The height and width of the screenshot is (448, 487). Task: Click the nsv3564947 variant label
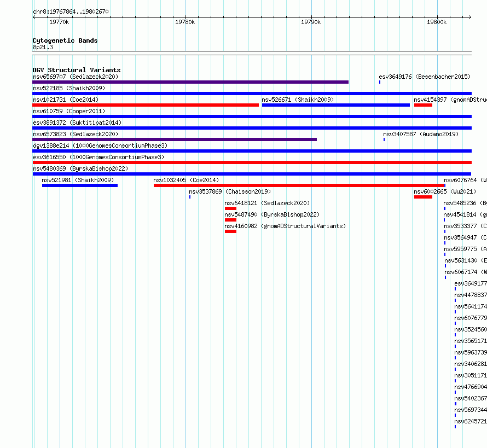[465, 237]
